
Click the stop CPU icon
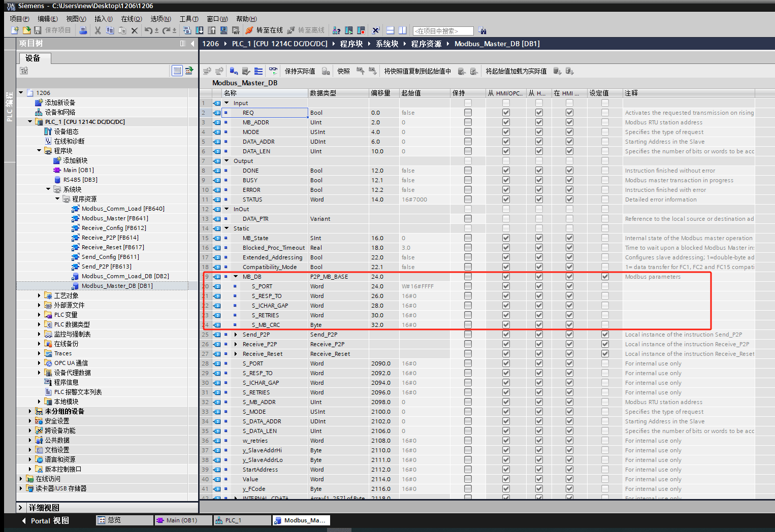(x=361, y=30)
